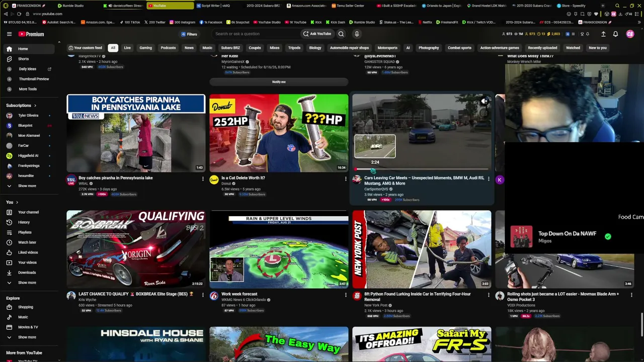644x362 pixels.
Task: Start voice search with the microphone icon
Action: click(357, 34)
